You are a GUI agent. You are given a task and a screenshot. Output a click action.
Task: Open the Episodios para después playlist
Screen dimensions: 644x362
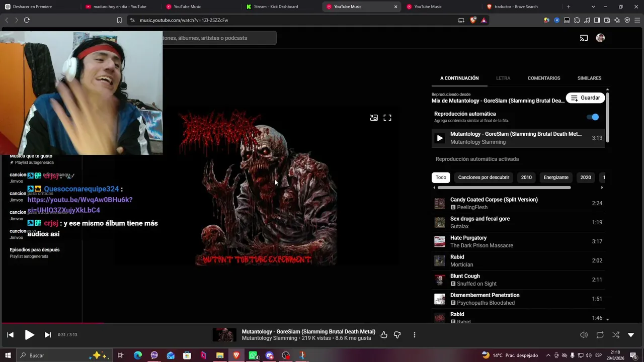[35, 252]
